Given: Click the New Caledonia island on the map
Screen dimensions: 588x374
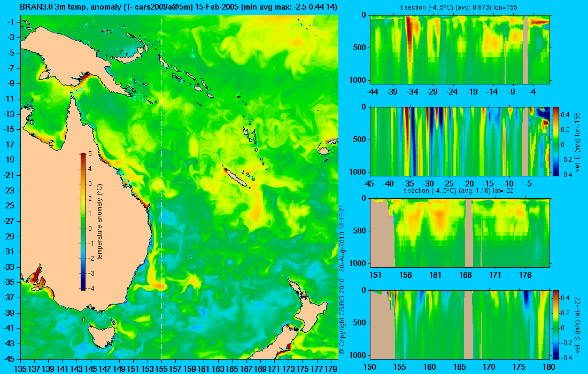Looking at the screenshot, I should coord(235,176).
